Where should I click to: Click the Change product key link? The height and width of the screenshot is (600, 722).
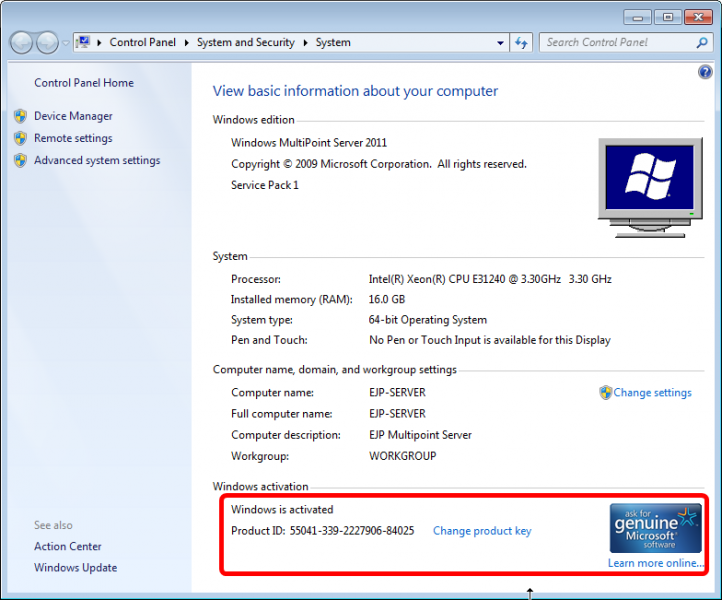pyautogui.click(x=482, y=531)
